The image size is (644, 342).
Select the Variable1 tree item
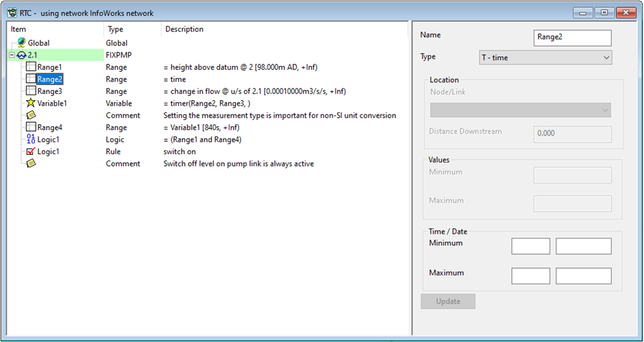point(52,103)
